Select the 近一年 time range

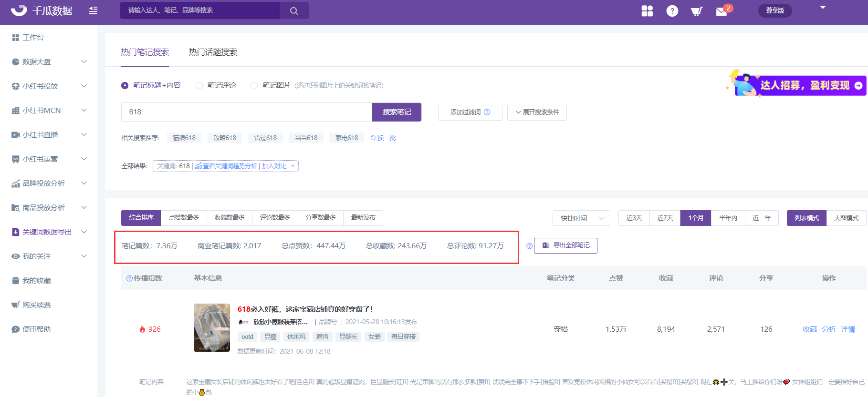pyautogui.click(x=762, y=218)
